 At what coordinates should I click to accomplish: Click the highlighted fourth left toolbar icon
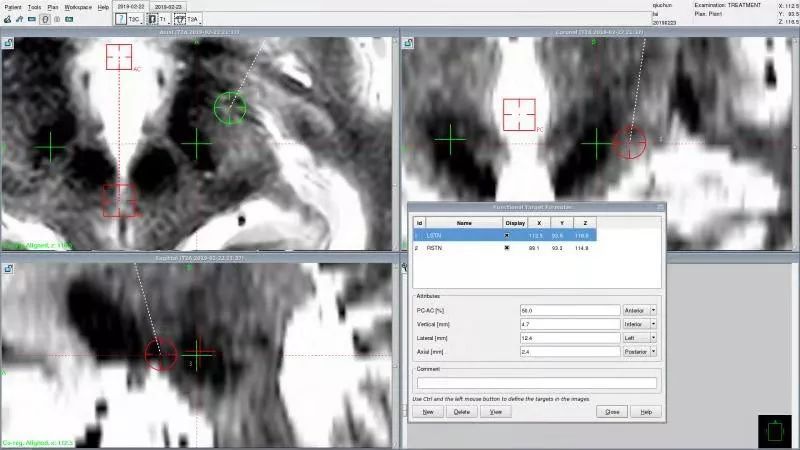45,19
